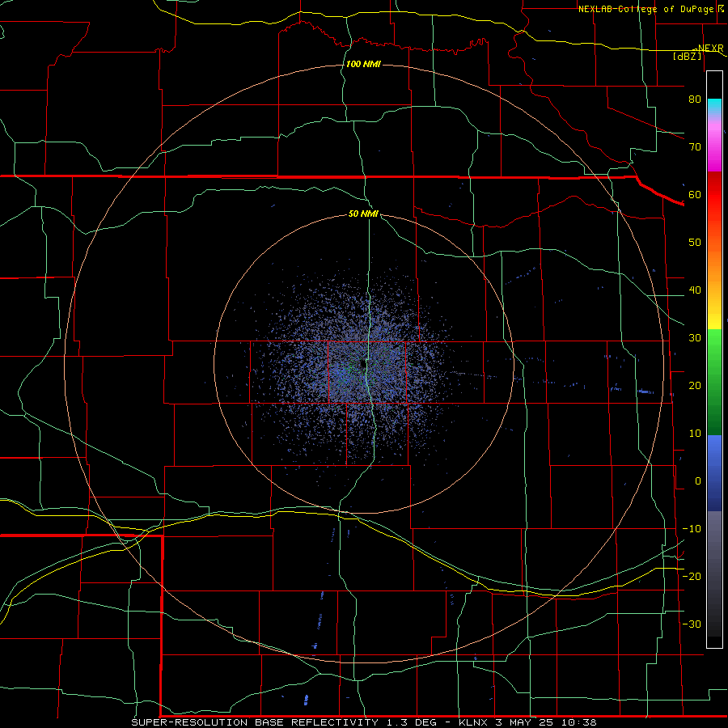The height and width of the screenshot is (728, 728).
Task: Click the 20 value on the dBZ scale
Action: pos(695,386)
